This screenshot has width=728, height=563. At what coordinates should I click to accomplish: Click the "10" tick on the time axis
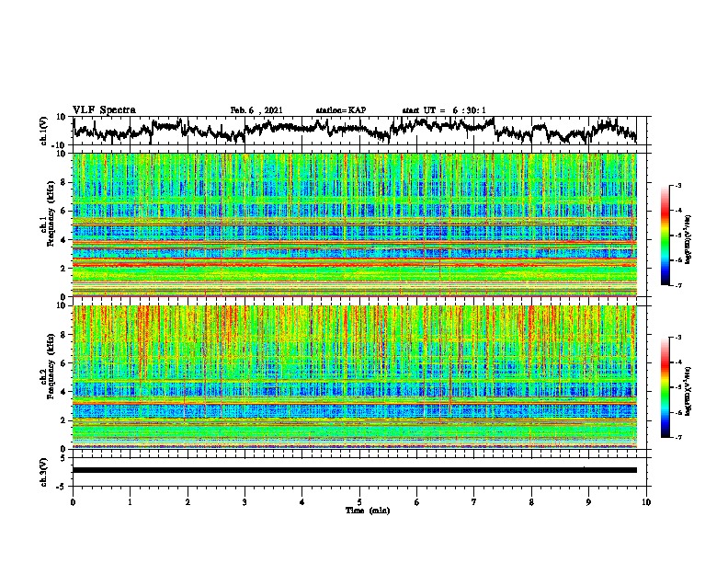646,502
